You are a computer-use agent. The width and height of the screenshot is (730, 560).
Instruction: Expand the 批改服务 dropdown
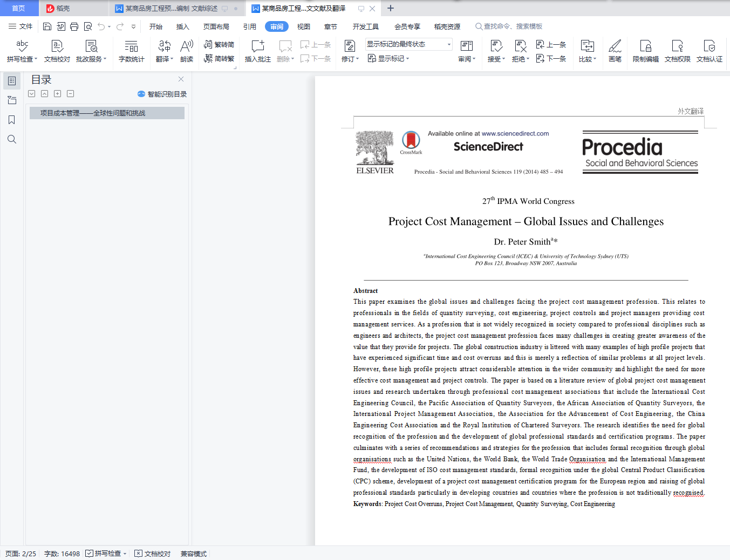[105, 59]
